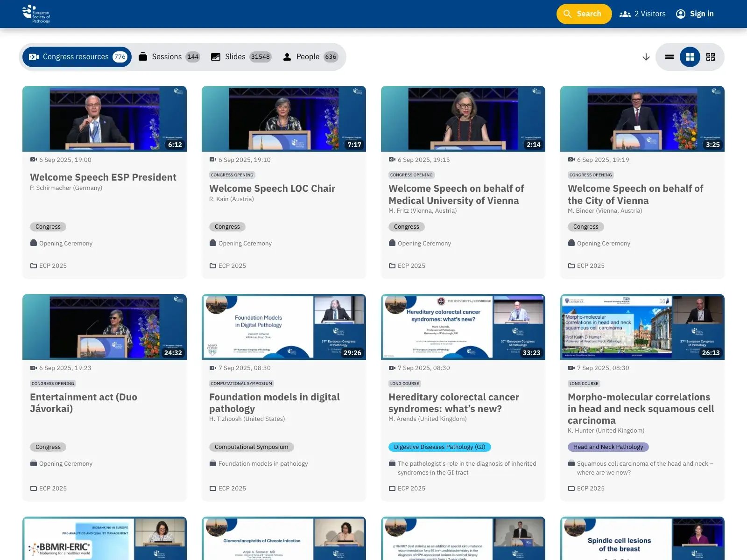Click the European Society of Pathology logo
747x560 pixels.
pos(36,14)
